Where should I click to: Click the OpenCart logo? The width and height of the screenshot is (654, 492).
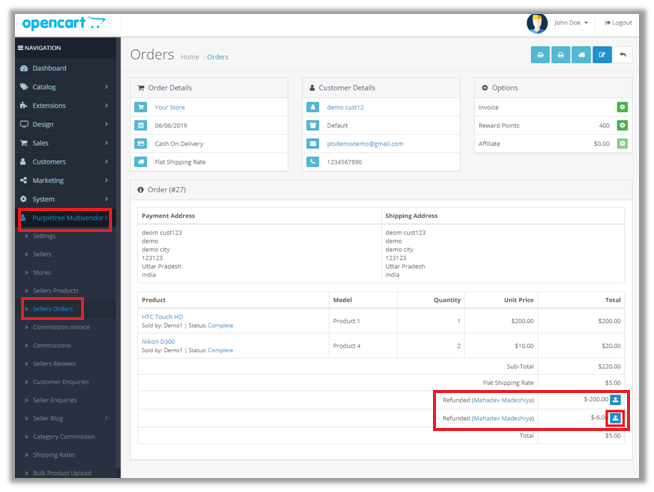coord(63,23)
